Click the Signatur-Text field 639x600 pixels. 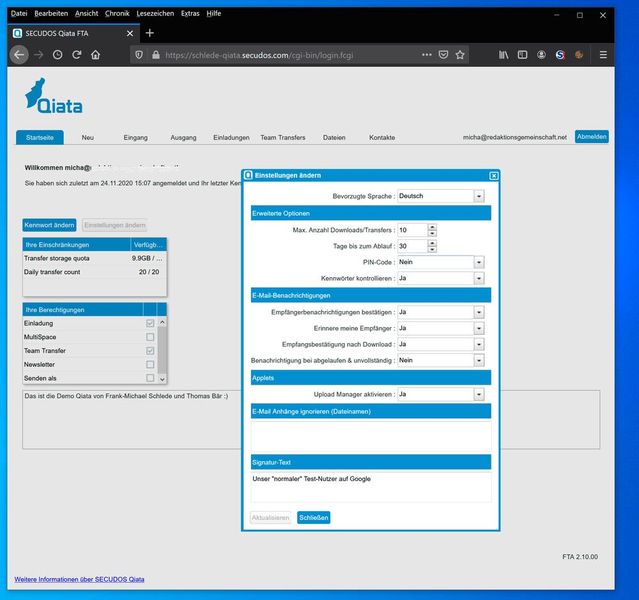(x=371, y=487)
